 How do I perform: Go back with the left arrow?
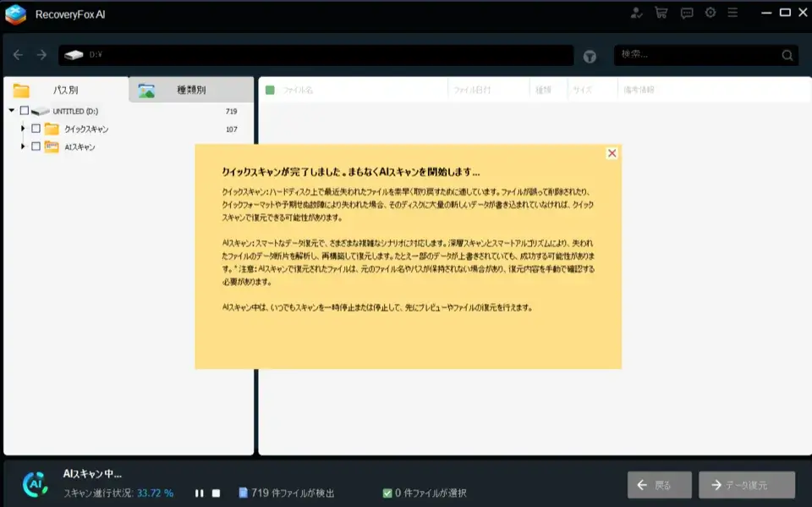point(18,54)
